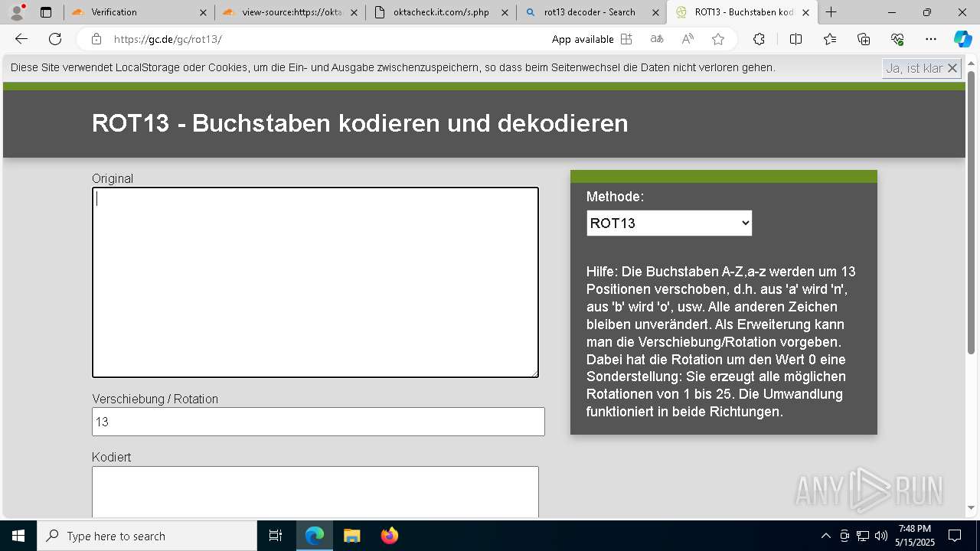This screenshot has width=980, height=551.
Task: Add this page to favorites star
Action: 717,39
